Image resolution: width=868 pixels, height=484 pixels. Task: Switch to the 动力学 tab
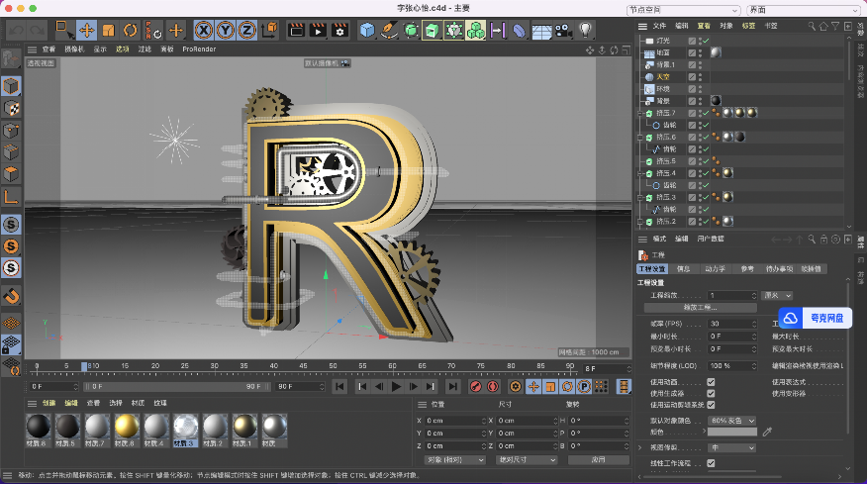pyautogui.click(x=715, y=268)
